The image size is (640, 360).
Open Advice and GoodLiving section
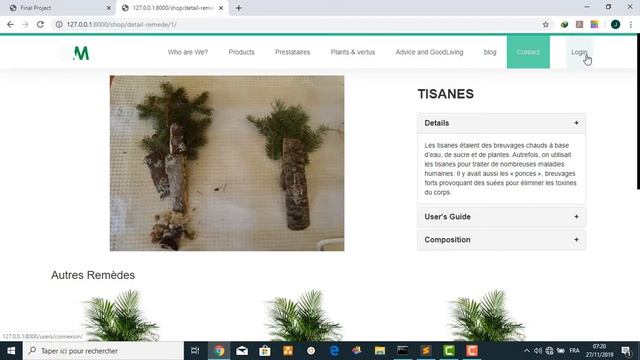pos(429,52)
